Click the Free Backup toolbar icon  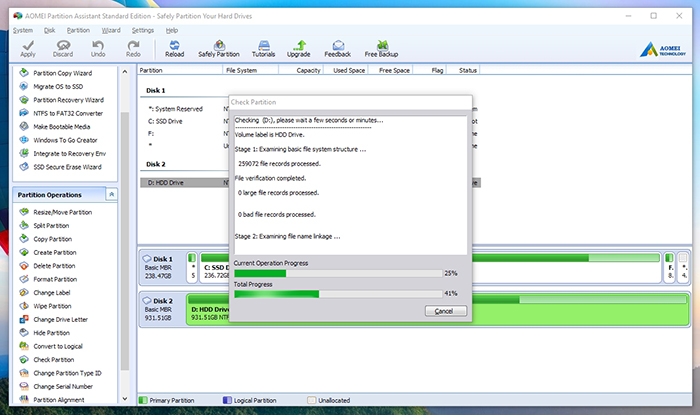tap(381, 49)
